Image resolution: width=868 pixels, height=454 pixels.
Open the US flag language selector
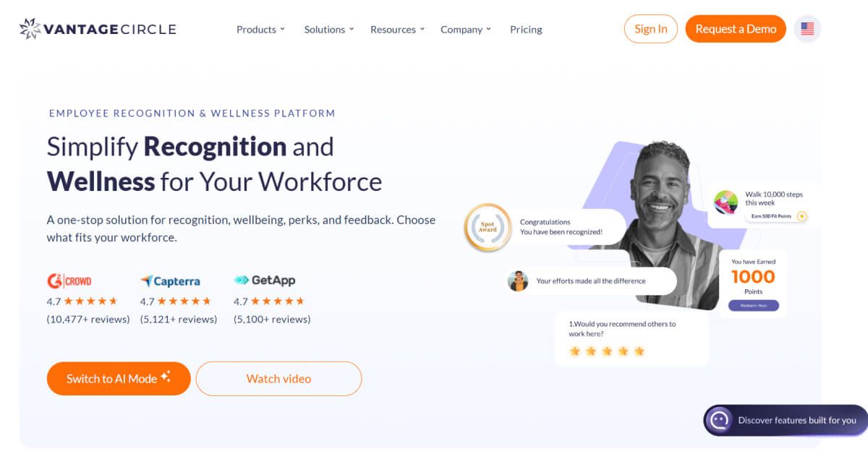tap(807, 29)
